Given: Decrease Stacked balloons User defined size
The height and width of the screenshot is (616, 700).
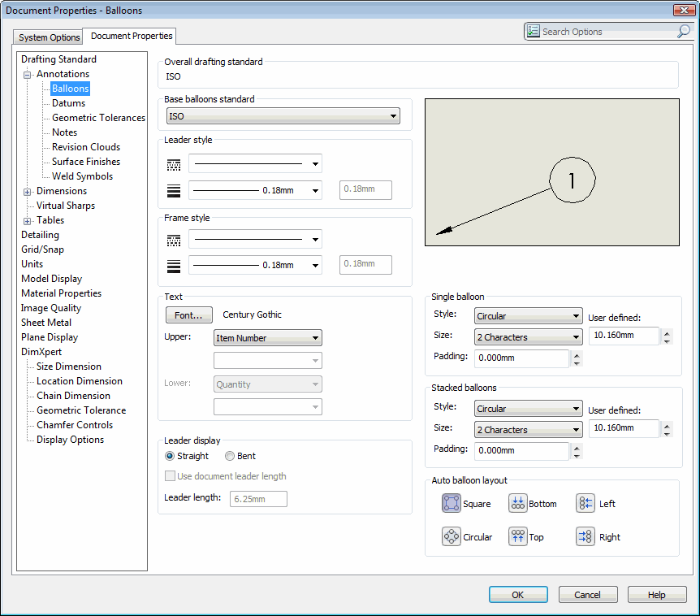Looking at the screenshot, I should click(x=667, y=433).
